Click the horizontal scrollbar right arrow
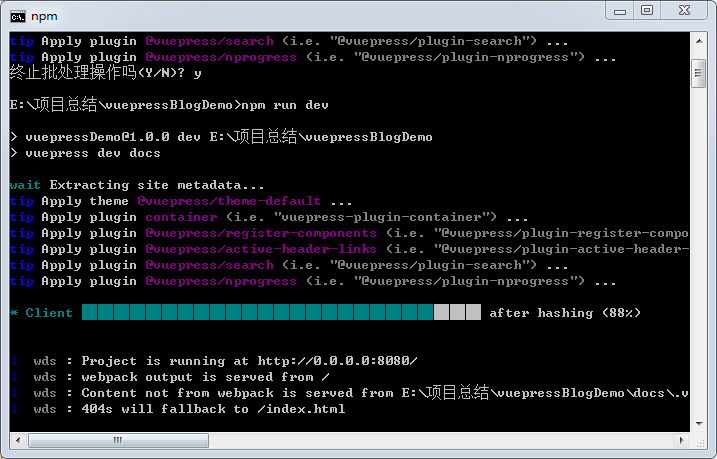 pyautogui.click(x=681, y=440)
